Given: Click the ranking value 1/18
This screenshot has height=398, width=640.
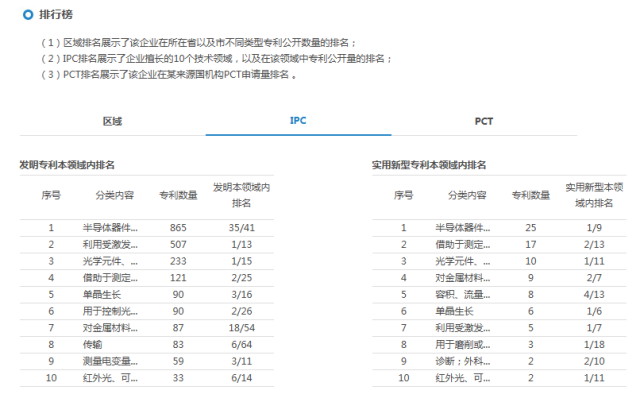Looking at the screenshot, I should coord(594,345).
